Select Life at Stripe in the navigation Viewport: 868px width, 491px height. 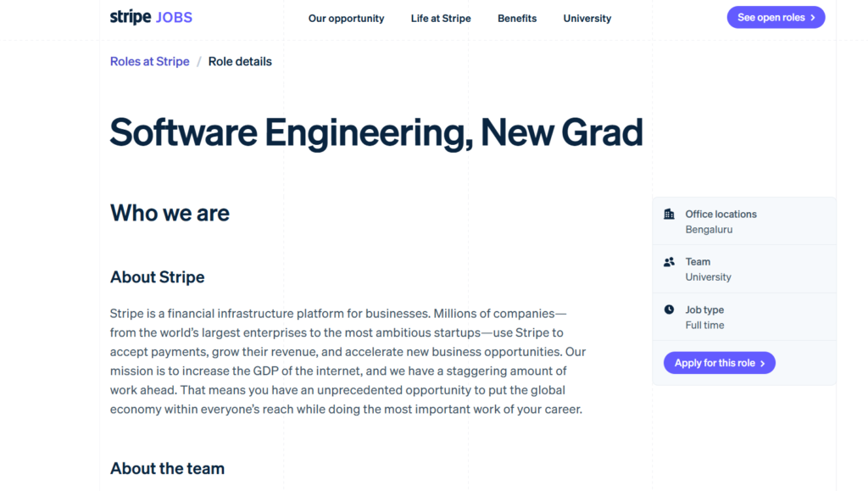point(441,18)
